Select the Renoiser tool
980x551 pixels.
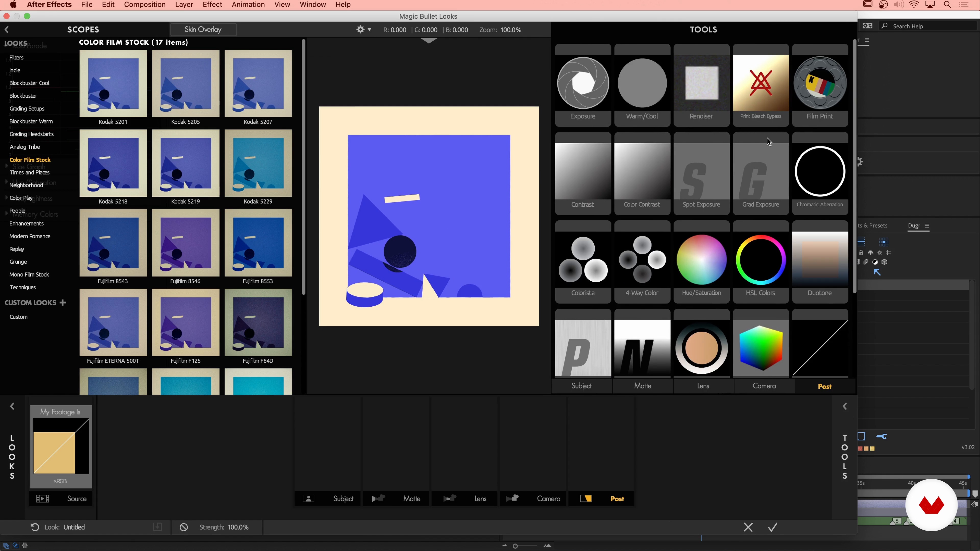702,85
